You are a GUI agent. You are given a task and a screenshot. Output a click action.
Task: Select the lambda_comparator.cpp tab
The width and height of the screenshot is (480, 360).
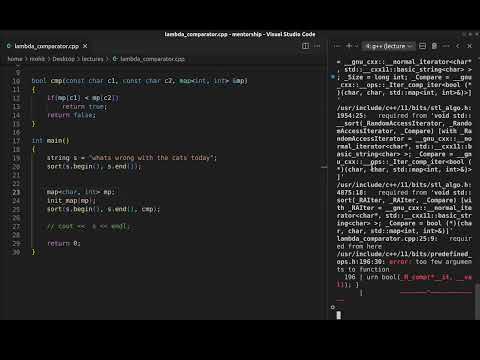pyautogui.click(x=47, y=46)
